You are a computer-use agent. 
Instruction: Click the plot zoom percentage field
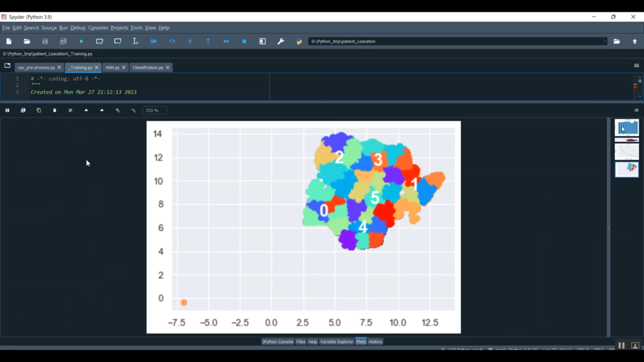pyautogui.click(x=155, y=111)
